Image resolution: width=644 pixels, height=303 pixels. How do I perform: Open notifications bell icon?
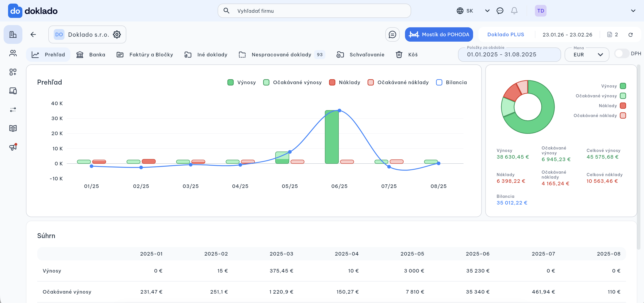[514, 11]
